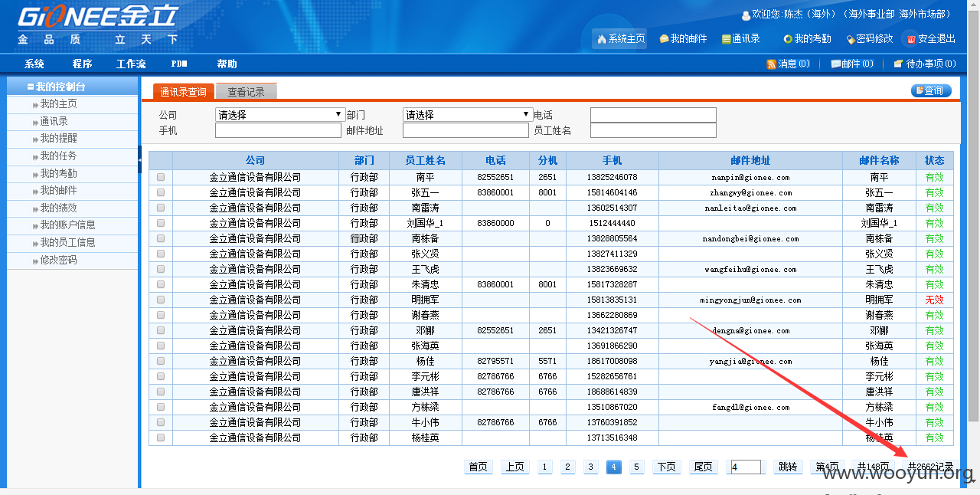Sort by the 员工姓名 column header
Viewport: 980px width, 495px height.
(425, 160)
